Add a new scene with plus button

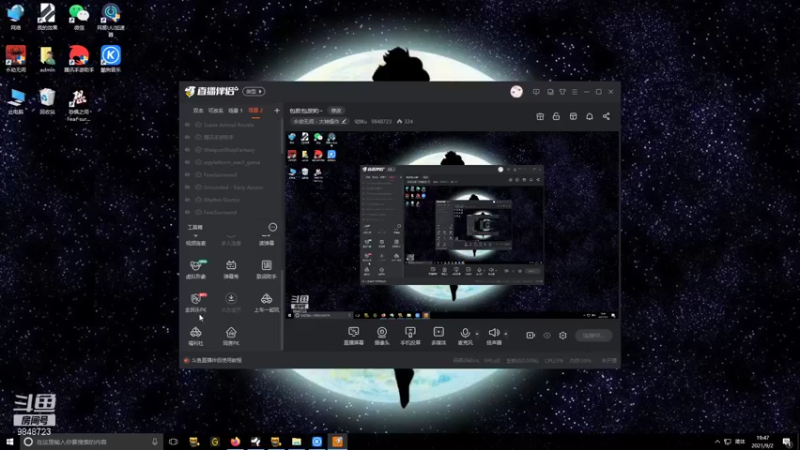click(x=277, y=110)
